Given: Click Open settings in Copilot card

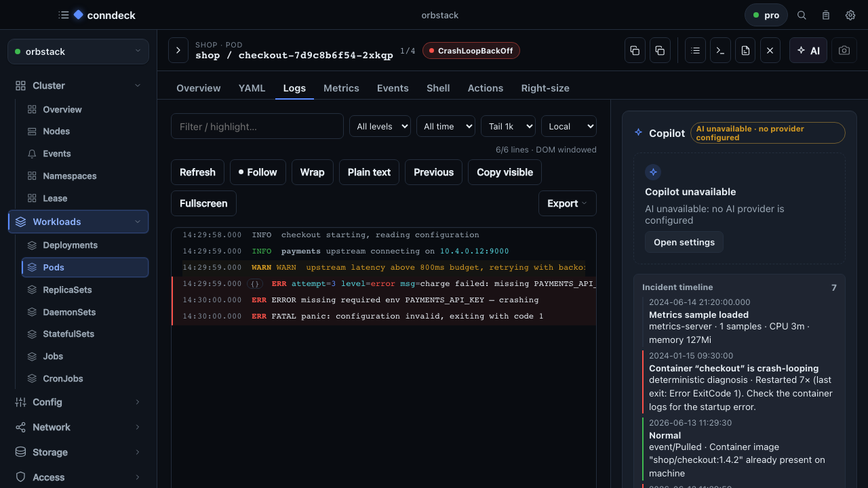Looking at the screenshot, I should coord(684,242).
